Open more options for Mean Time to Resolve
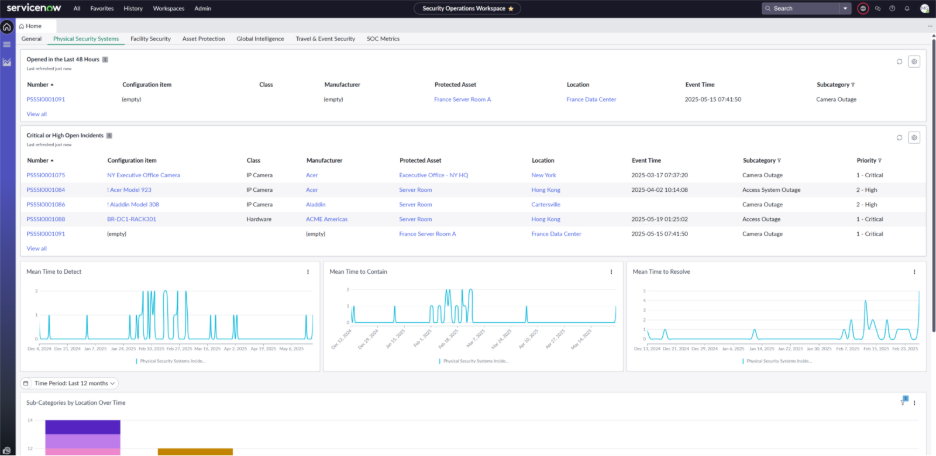 pos(915,272)
